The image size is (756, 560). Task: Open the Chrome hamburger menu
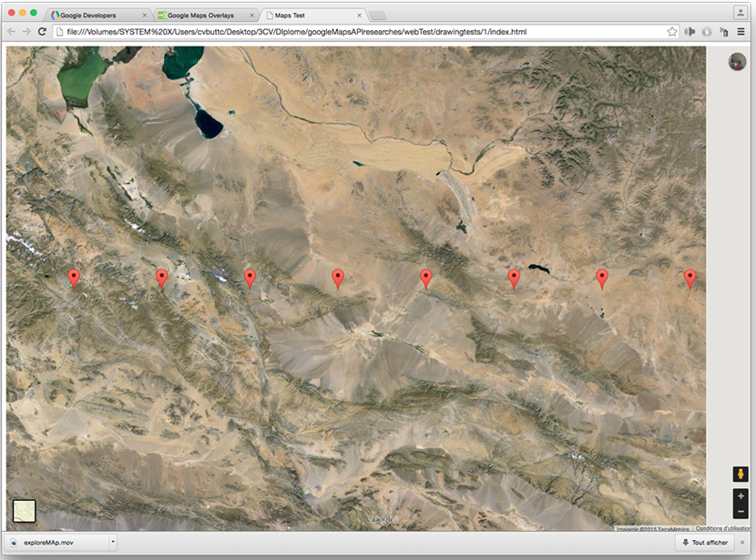coord(741,32)
